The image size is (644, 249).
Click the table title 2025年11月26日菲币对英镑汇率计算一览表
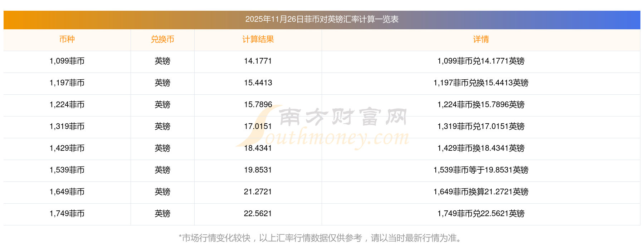pos(322,19)
